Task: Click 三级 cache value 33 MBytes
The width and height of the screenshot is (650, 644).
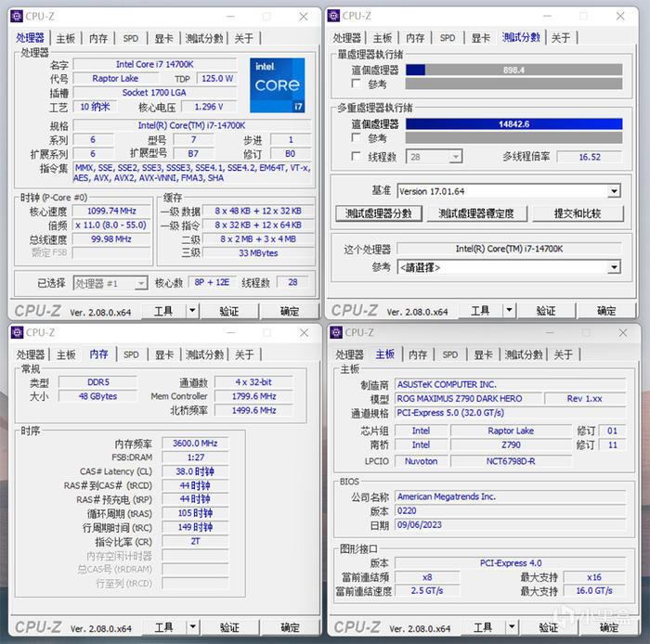Action: pos(258,253)
